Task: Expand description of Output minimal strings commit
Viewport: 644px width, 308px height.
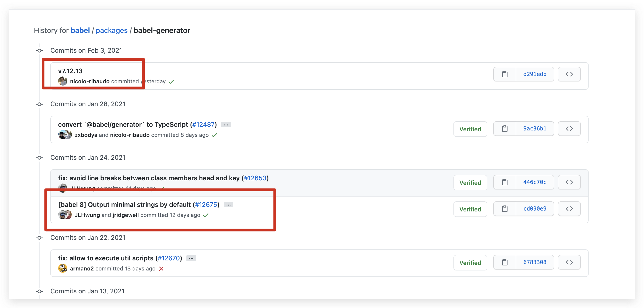Action: pos(228,205)
